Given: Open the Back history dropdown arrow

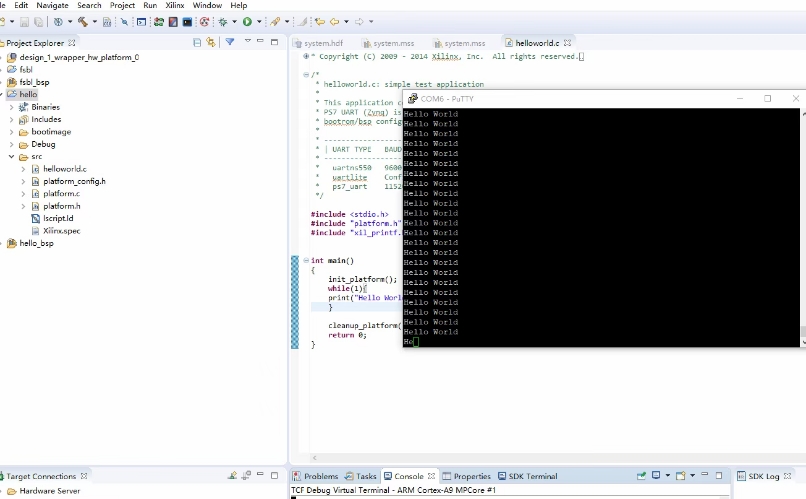Looking at the screenshot, I should pyautogui.click(x=346, y=22).
